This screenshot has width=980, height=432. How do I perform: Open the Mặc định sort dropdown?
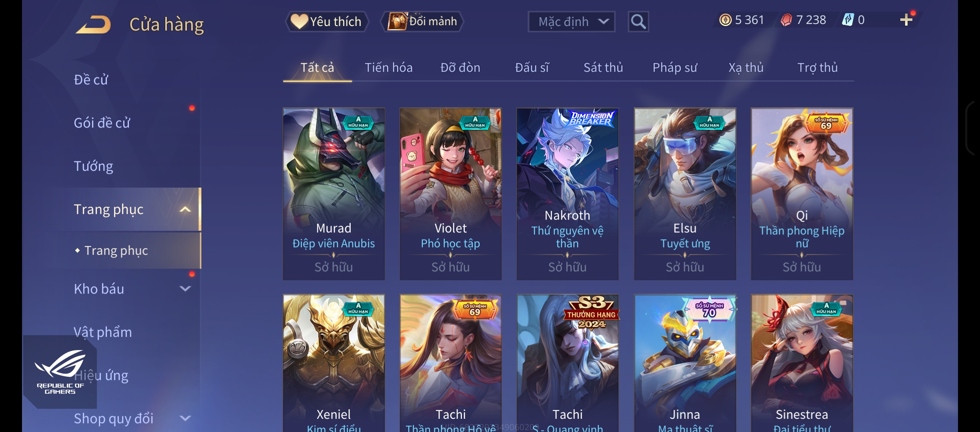tap(571, 22)
